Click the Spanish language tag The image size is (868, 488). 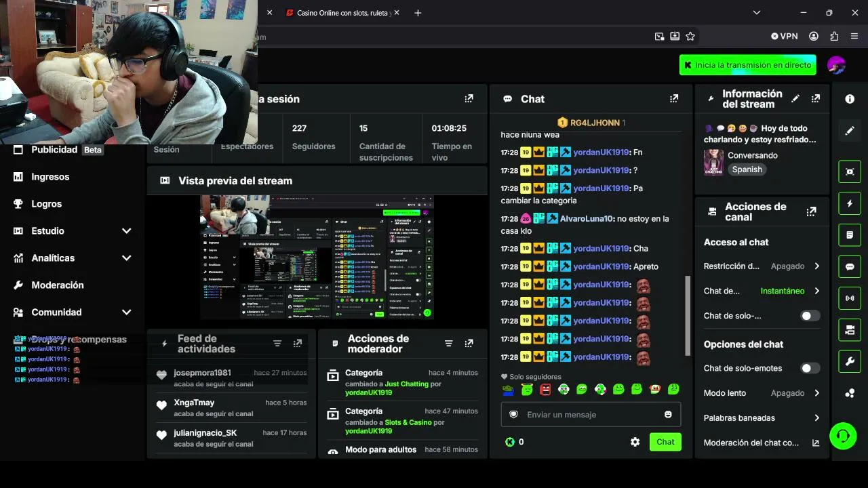[747, 169]
